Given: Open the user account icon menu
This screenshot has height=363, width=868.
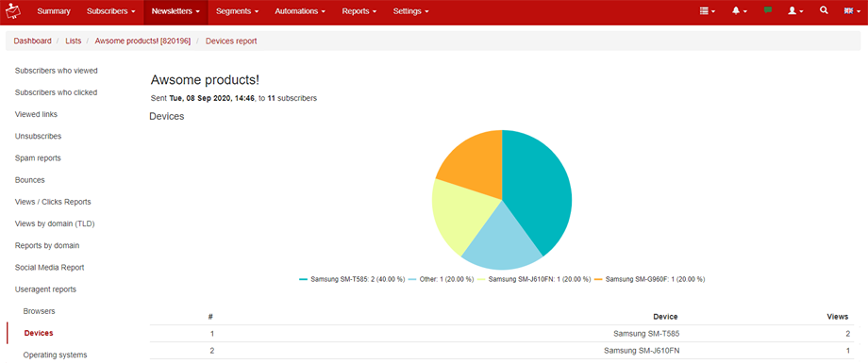Looking at the screenshot, I should click(795, 11).
